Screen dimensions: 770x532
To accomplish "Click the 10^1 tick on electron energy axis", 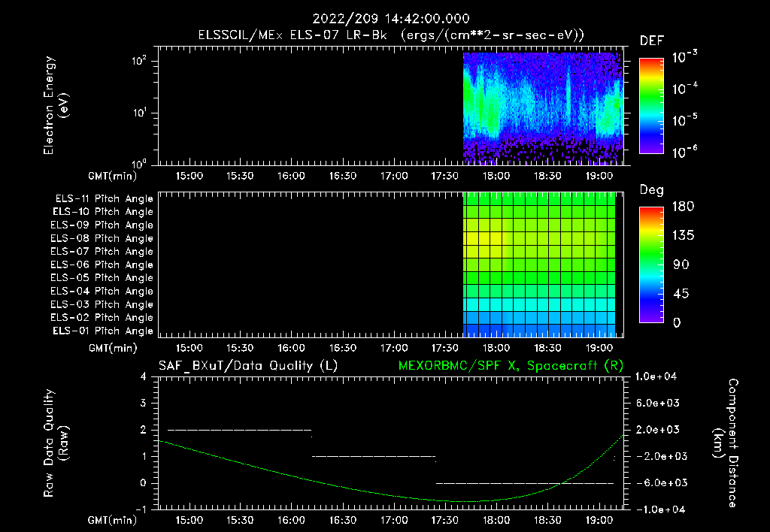I will 139,113.
